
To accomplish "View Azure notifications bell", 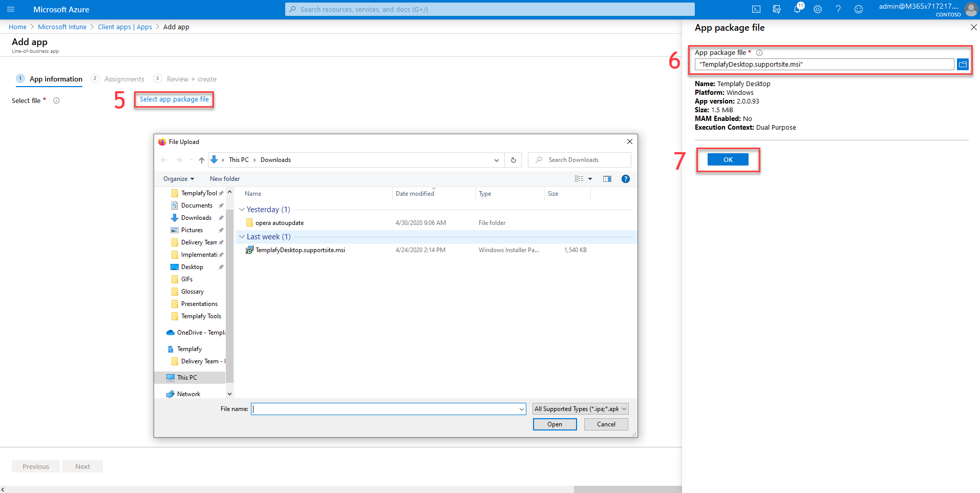I will (x=797, y=9).
